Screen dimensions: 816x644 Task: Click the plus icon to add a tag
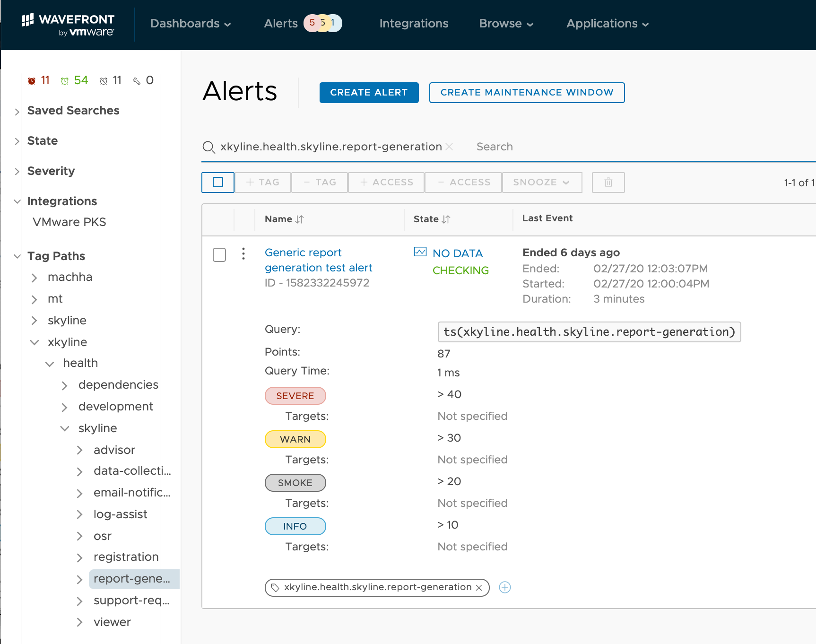pos(505,587)
